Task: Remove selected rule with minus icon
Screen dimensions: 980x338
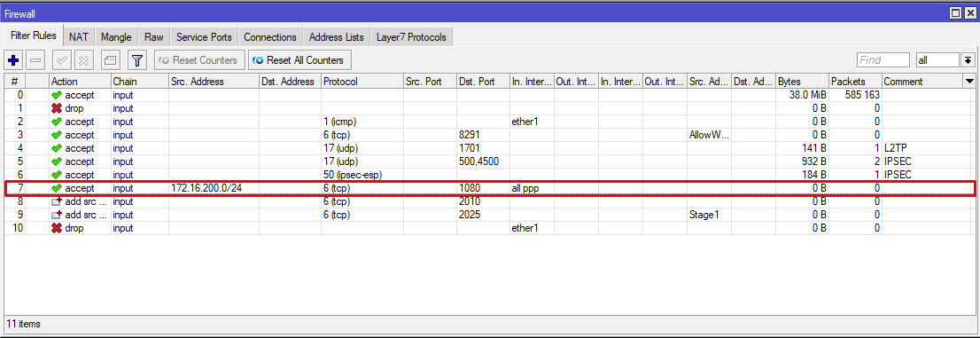Action: (36, 60)
